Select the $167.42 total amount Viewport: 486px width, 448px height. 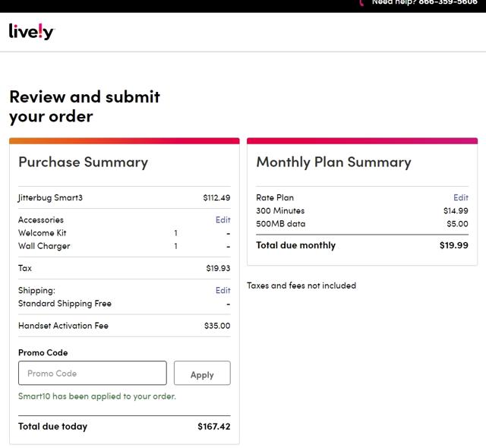214,427
